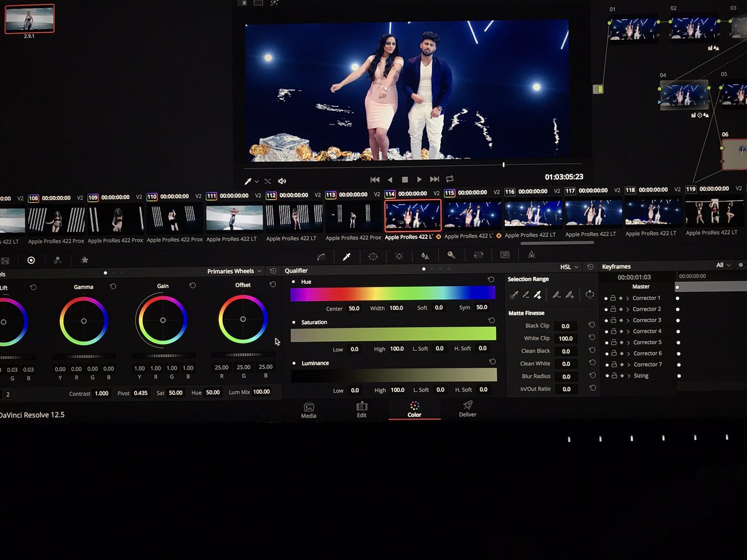Reset the Hue qualifier

pyautogui.click(x=491, y=280)
